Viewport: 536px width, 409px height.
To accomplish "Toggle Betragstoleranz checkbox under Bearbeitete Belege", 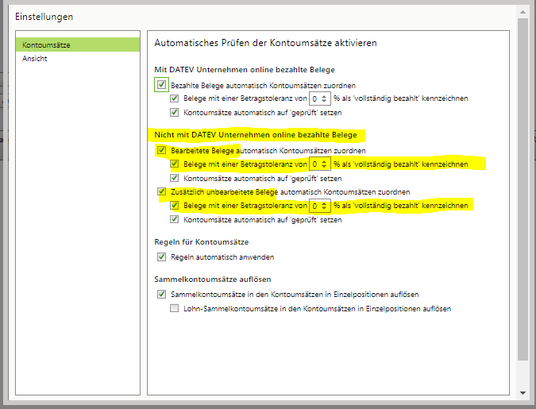I will click(174, 164).
